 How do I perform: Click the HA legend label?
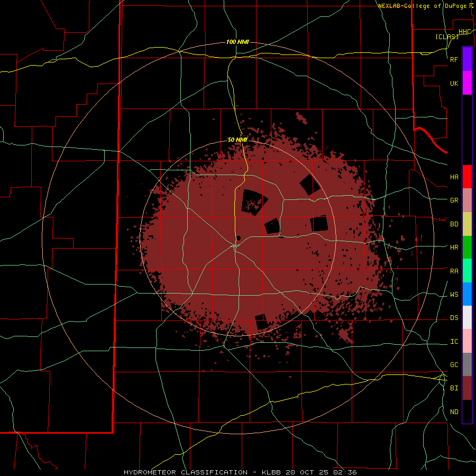[454, 177]
